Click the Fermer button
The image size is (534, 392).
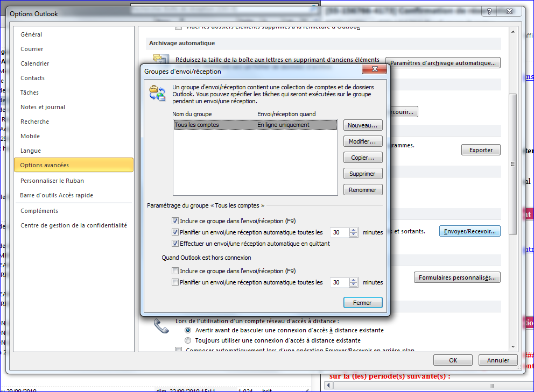pyautogui.click(x=363, y=303)
